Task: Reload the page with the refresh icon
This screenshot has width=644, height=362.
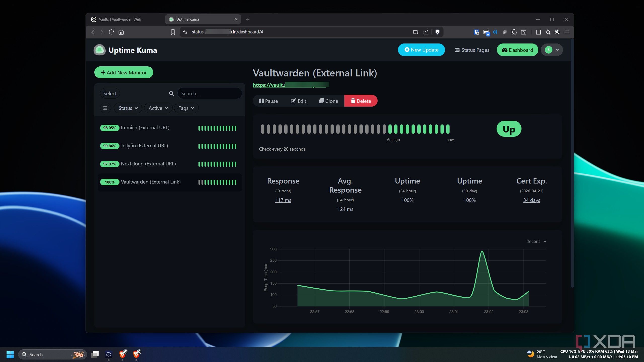Action: point(111,32)
